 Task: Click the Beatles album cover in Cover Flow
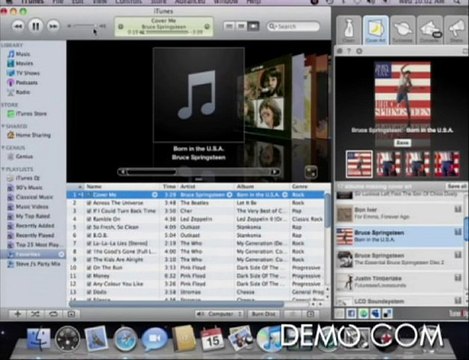click(265, 97)
